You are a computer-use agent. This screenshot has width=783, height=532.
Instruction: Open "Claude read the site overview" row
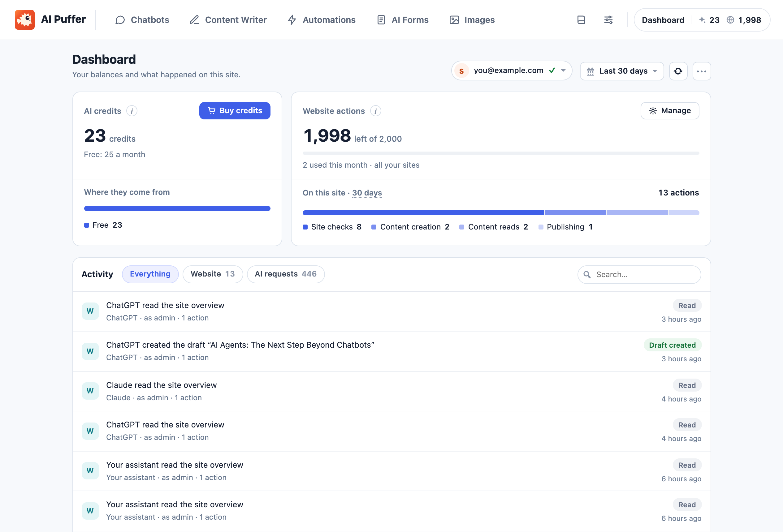coord(391,391)
